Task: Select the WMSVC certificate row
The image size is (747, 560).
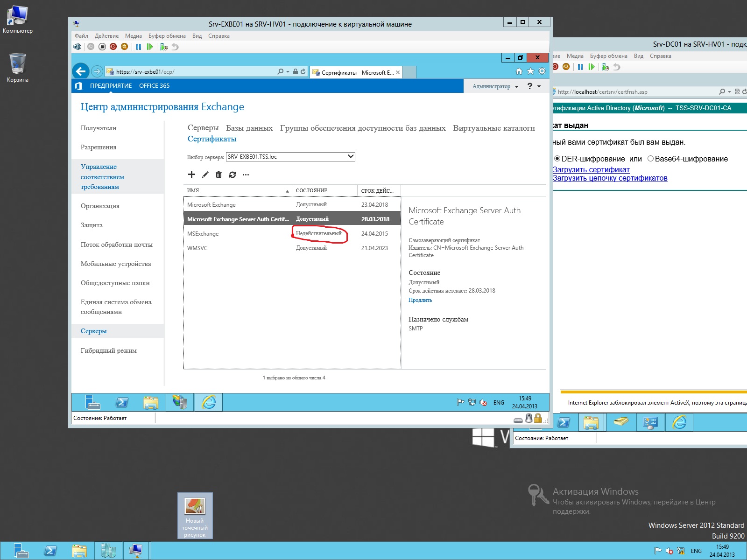Action: [292, 248]
